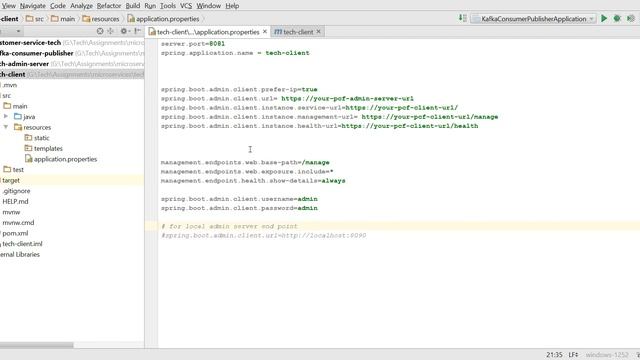
Task: Click commented localhost:9090 url line
Action: pos(263,236)
